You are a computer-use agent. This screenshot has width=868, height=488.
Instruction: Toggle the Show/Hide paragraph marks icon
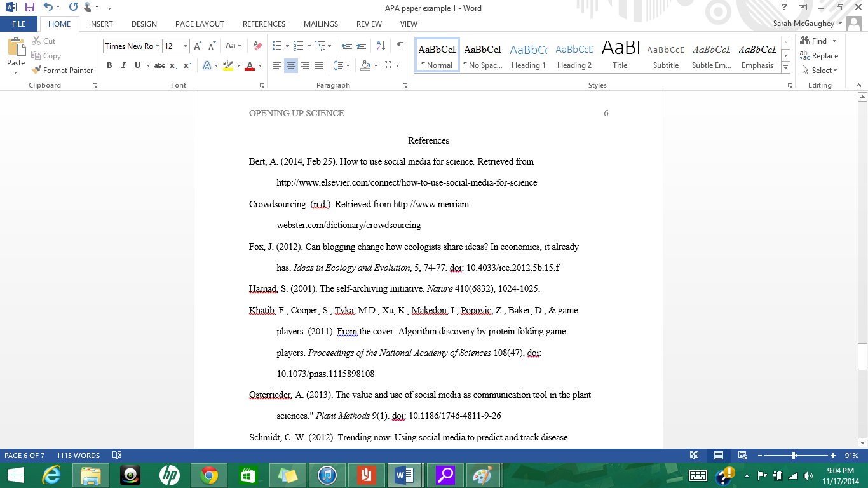point(399,46)
